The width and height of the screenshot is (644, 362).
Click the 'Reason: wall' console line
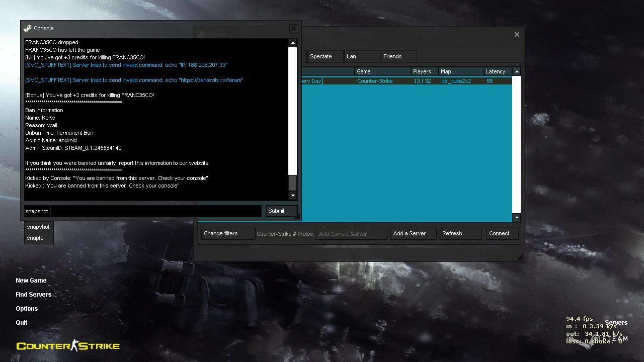pos(41,125)
